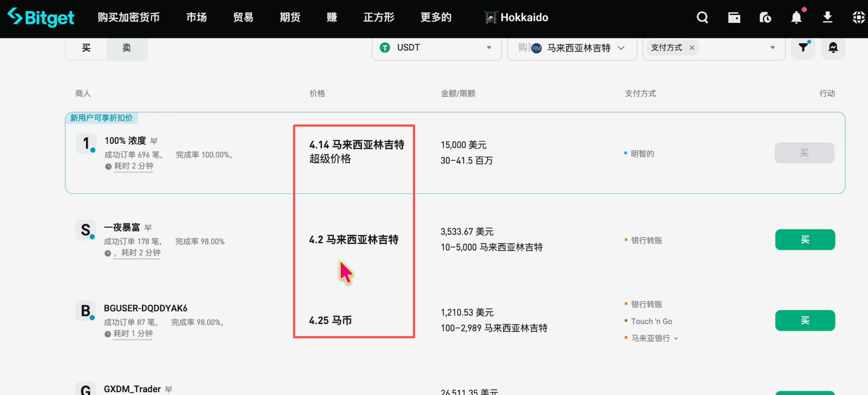Expand the 马来亚银行 payment chevron
868x395 pixels.
pyautogui.click(x=675, y=338)
